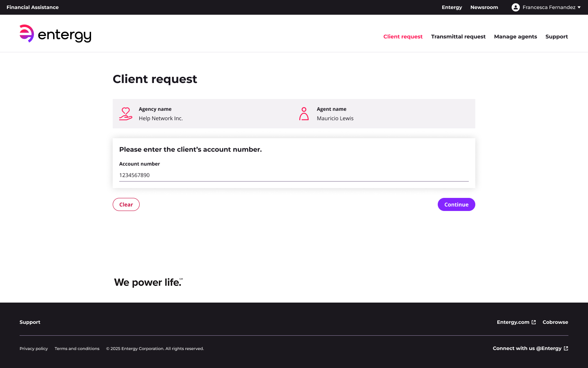
Task: Open the footer Support link
Action: (30, 322)
